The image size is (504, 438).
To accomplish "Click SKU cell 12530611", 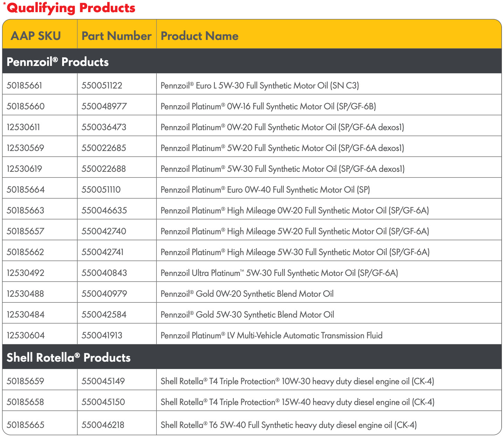I will click(23, 127).
